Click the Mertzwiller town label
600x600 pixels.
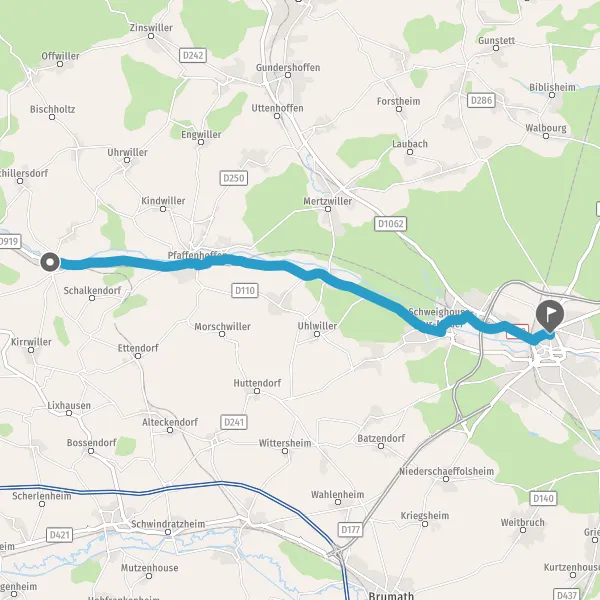point(328,201)
